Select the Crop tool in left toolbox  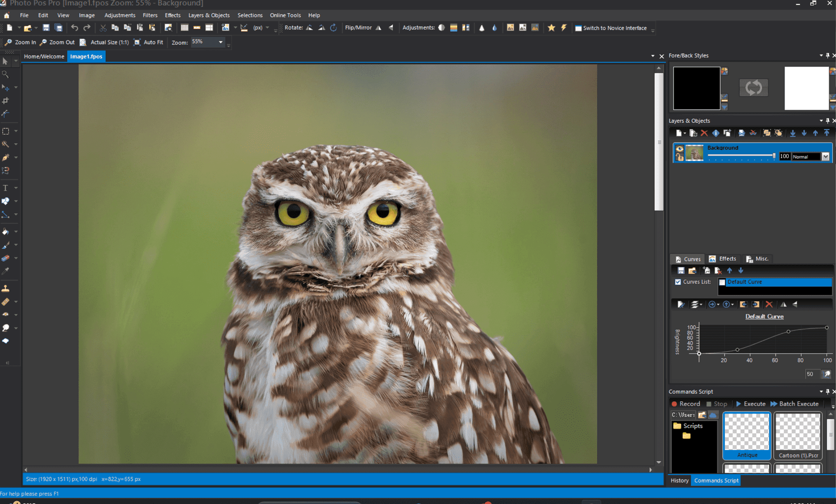[6, 101]
